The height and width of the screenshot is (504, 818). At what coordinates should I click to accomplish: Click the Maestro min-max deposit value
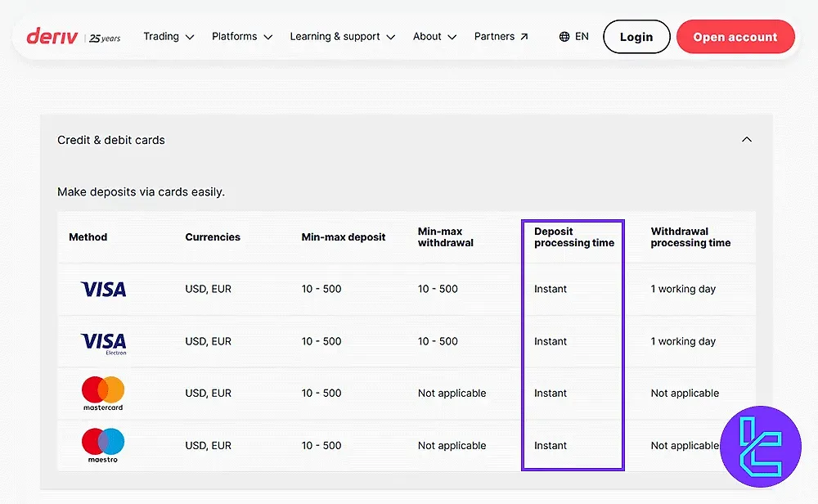pos(321,446)
